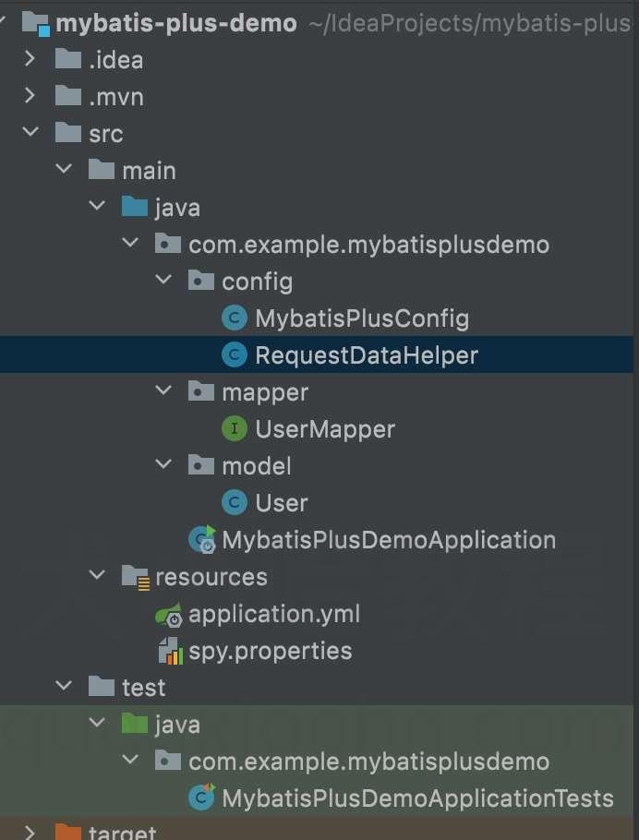Select the com.example.mybatisplusdemo package under main

368,245
